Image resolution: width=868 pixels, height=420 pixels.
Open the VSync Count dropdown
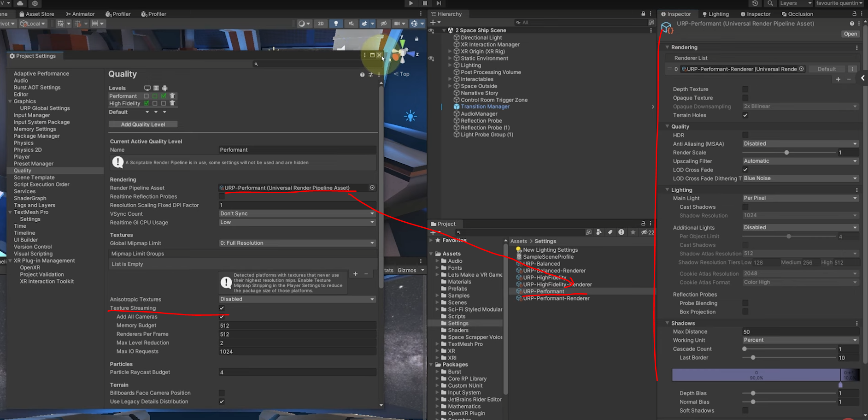(x=297, y=213)
